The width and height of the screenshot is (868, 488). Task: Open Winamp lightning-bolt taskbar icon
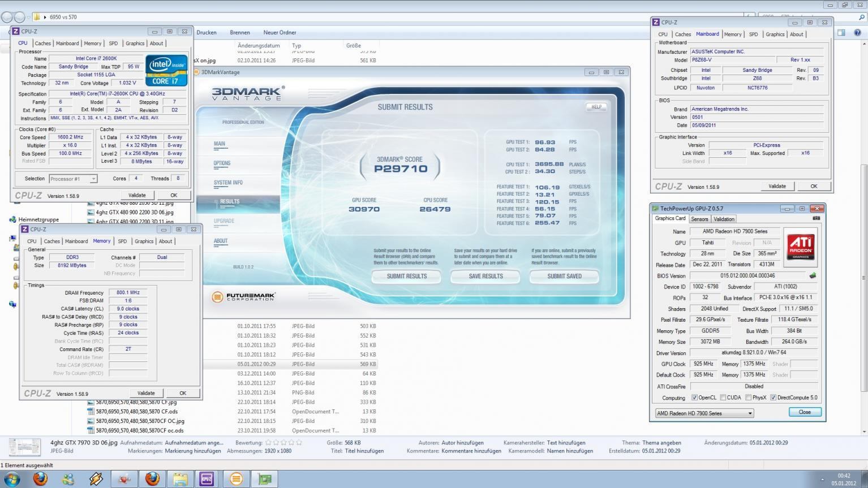click(x=96, y=480)
